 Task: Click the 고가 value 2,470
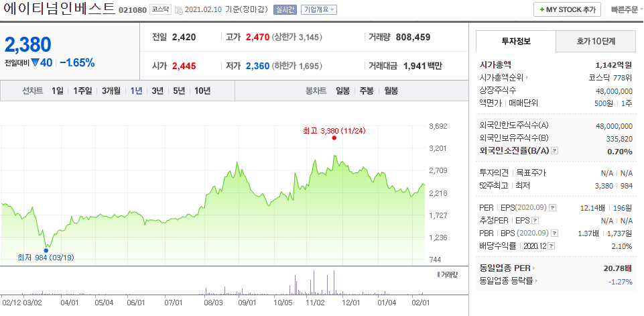point(257,38)
